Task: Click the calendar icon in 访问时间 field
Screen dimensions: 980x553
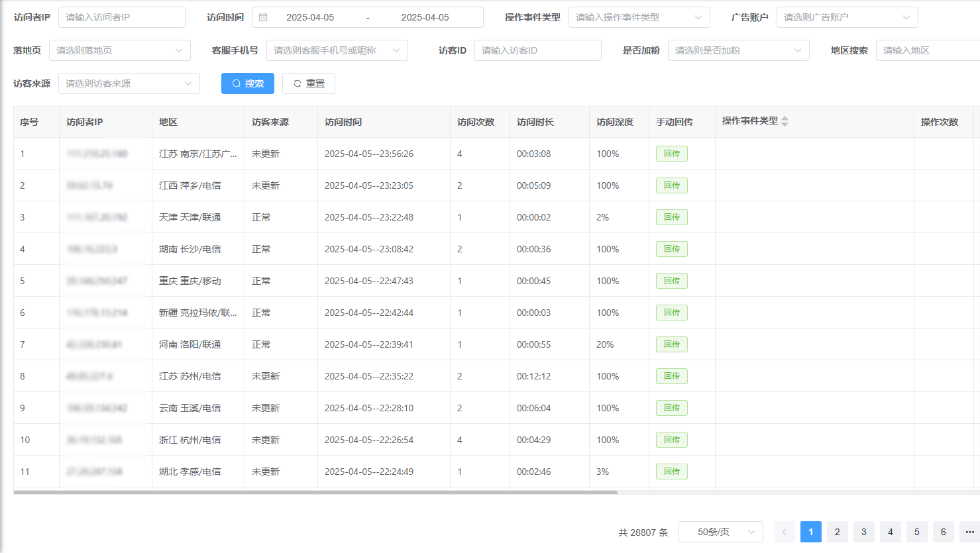Action: [263, 17]
